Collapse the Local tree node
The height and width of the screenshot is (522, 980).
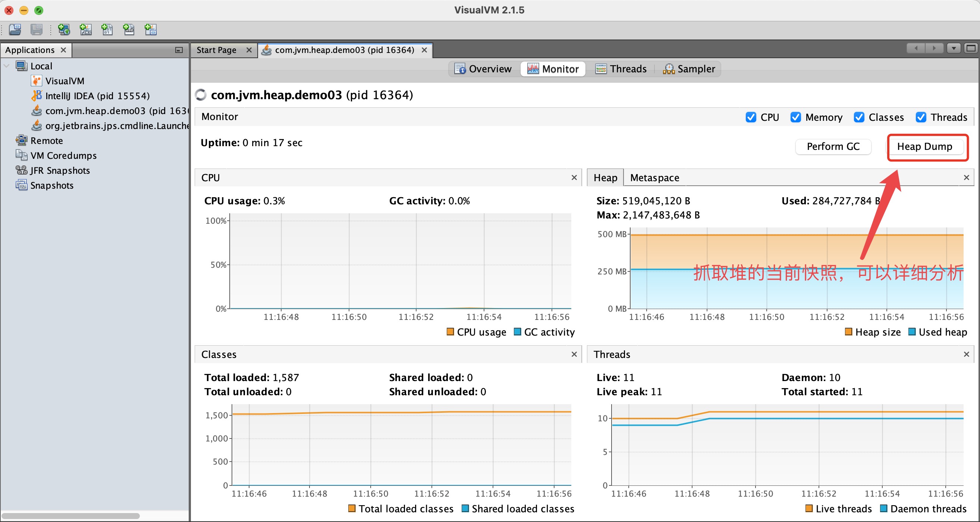pyautogui.click(x=6, y=66)
